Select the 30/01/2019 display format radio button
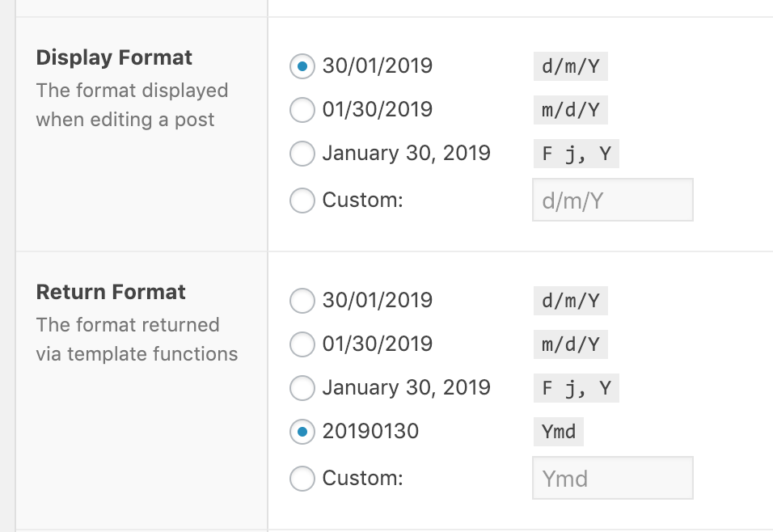The height and width of the screenshot is (532, 773). [302, 66]
